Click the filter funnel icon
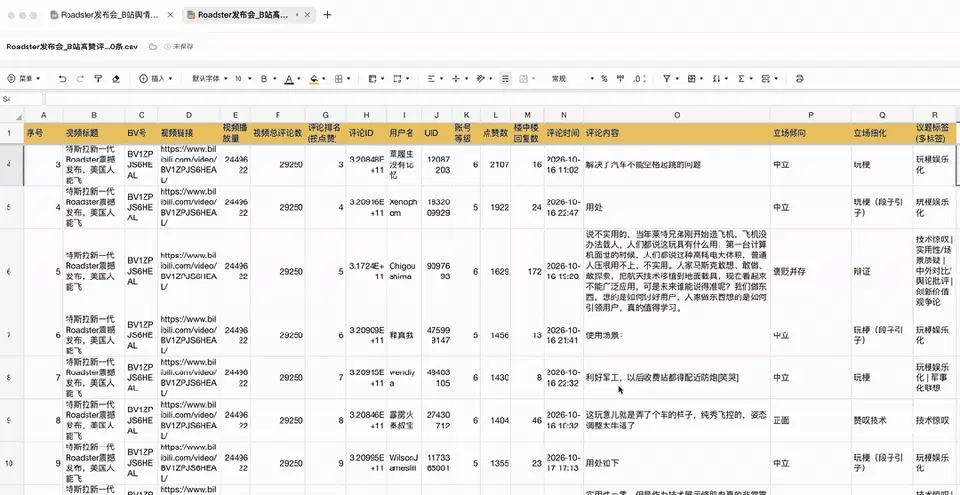 (x=667, y=78)
